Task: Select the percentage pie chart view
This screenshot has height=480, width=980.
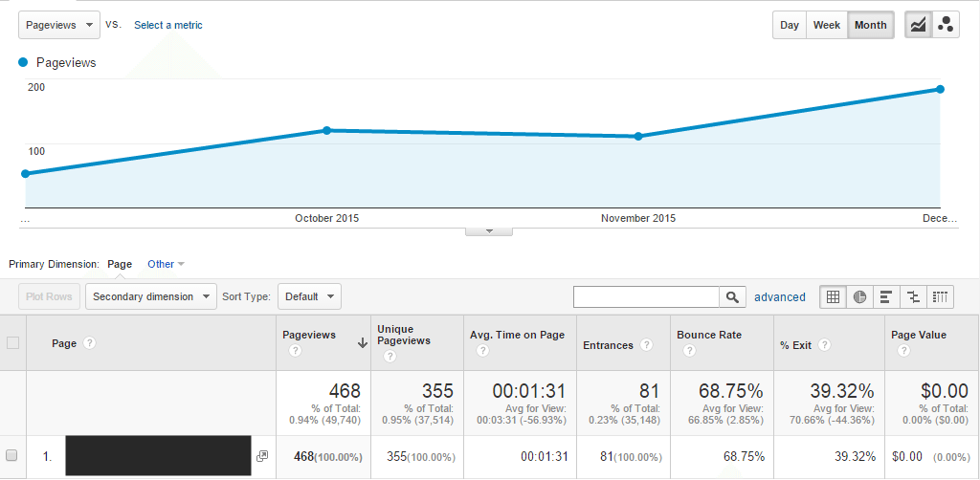Action: pyautogui.click(x=860, y=296)
